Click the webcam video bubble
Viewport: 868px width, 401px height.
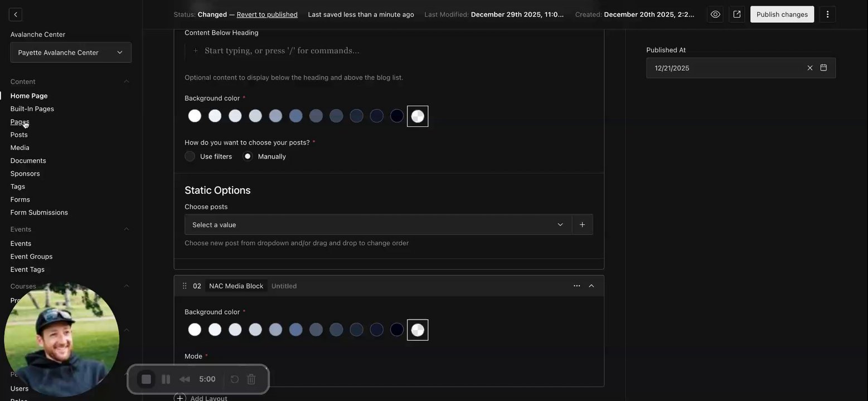pyautogui.click(x=61, y=340)
